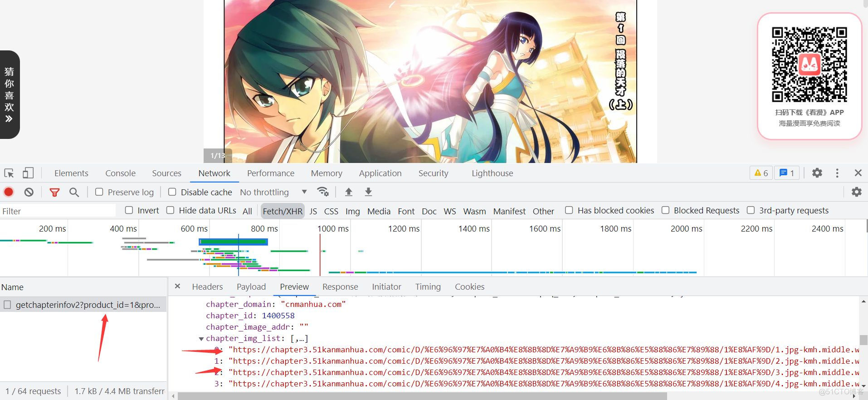Filter requests by Doc
This screenshot has height=400, width=868.
pos(429,211)
